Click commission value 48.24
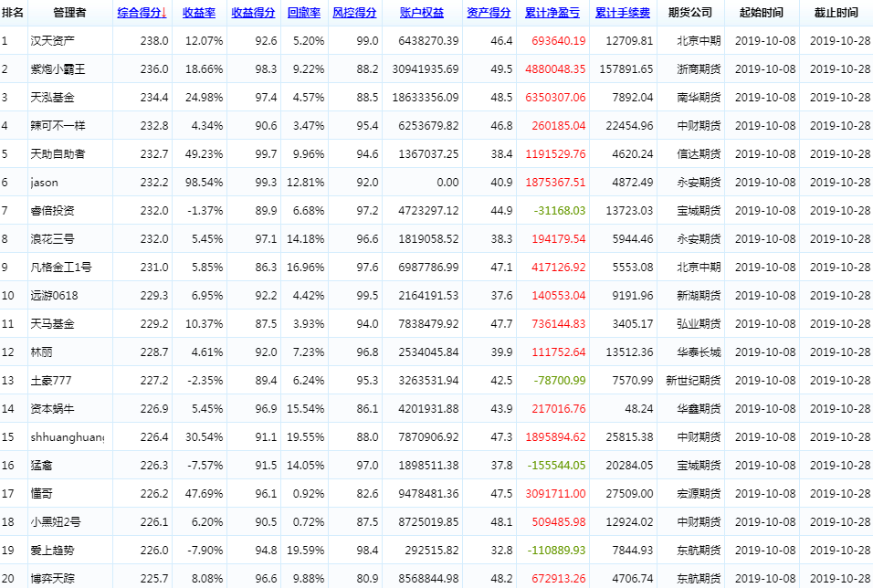Viewport: 873px width, 588px height. [638, 409]
